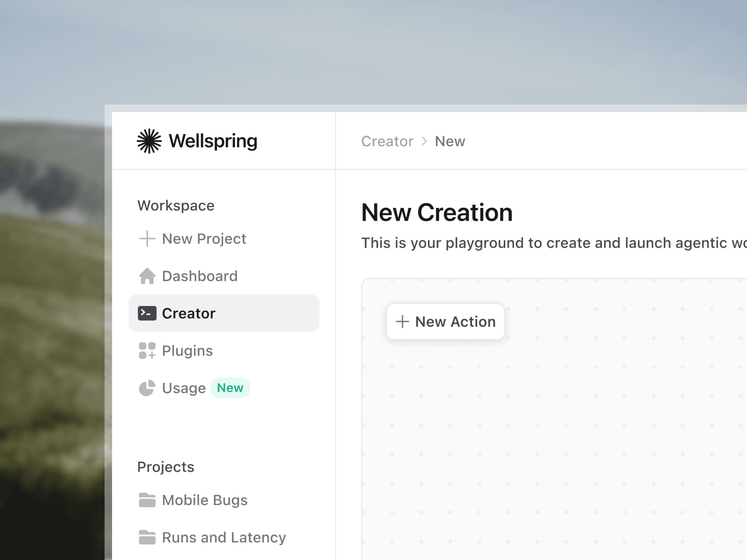747x560 pixels.
Task: Click the breadcrumb chevron separator after Creator
Action: tap(424, 141)
